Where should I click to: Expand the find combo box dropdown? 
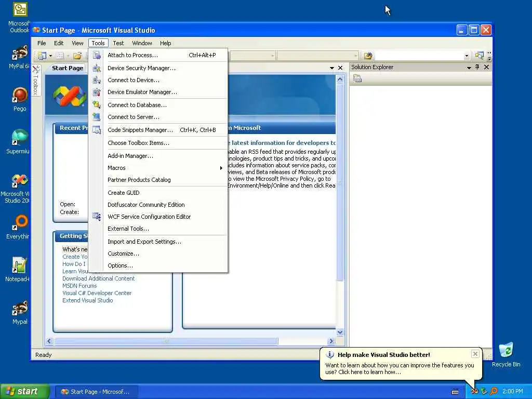pyautogui.click(x=467, y=56)
